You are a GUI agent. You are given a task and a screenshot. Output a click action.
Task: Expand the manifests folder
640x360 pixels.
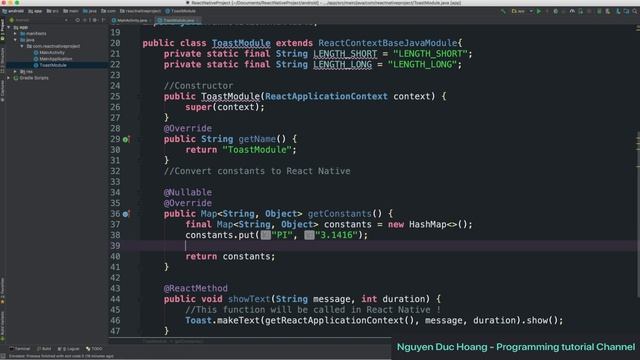(16, 33)
